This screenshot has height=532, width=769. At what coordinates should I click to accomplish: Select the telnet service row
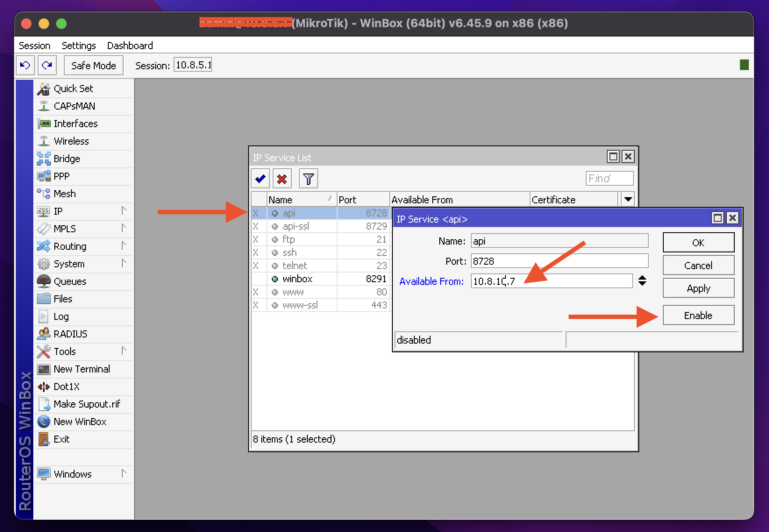click(320, 266)
